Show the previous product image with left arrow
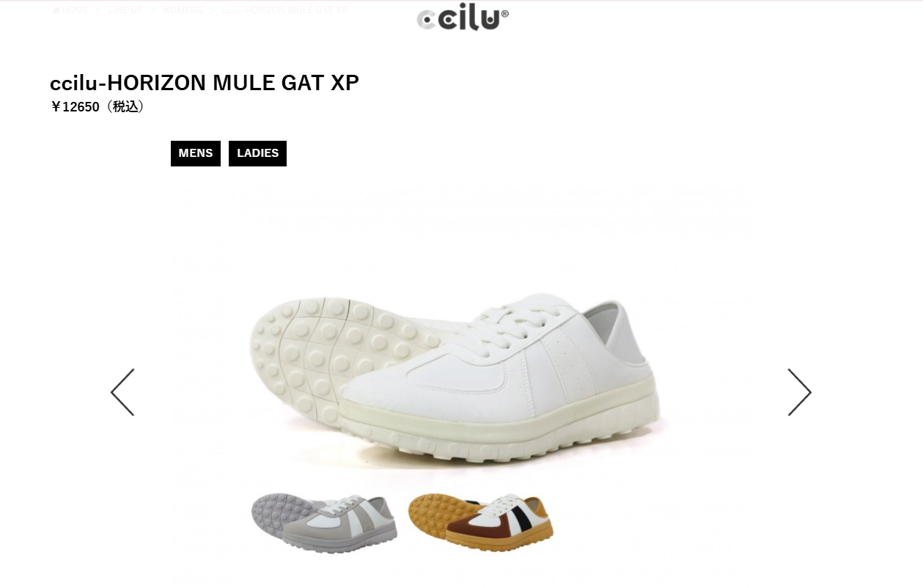Image resolution: width=923 pixels, height=588 pixels. (x=122, y=392)
